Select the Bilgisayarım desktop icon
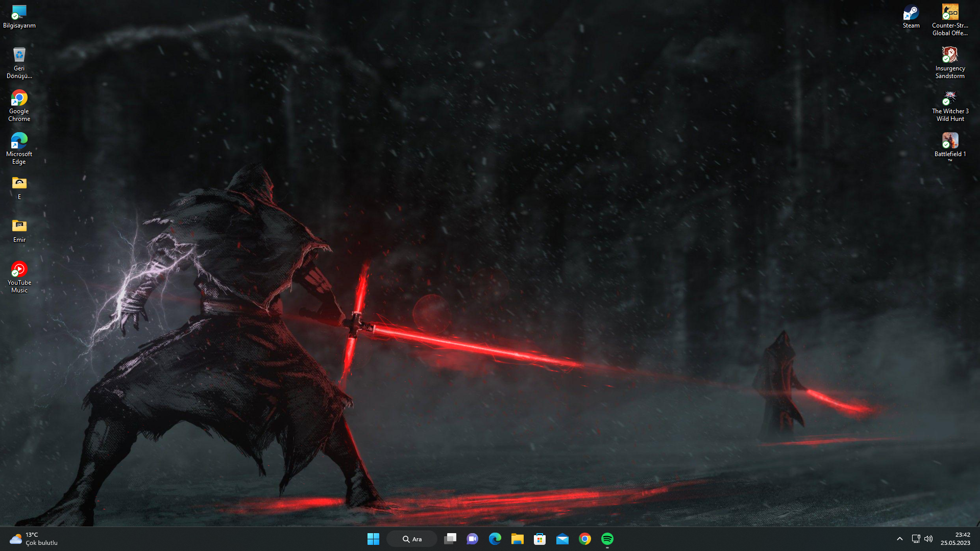 (x=19, y=16)
